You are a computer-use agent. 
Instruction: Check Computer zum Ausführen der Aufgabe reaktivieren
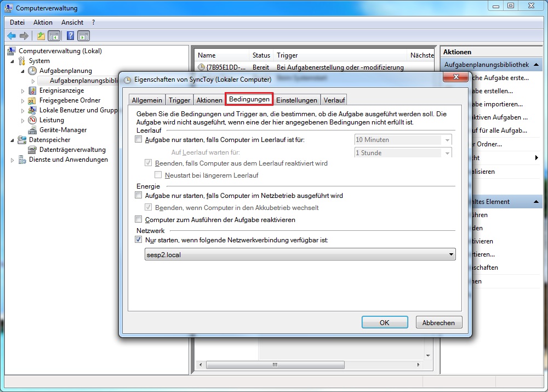139,219
